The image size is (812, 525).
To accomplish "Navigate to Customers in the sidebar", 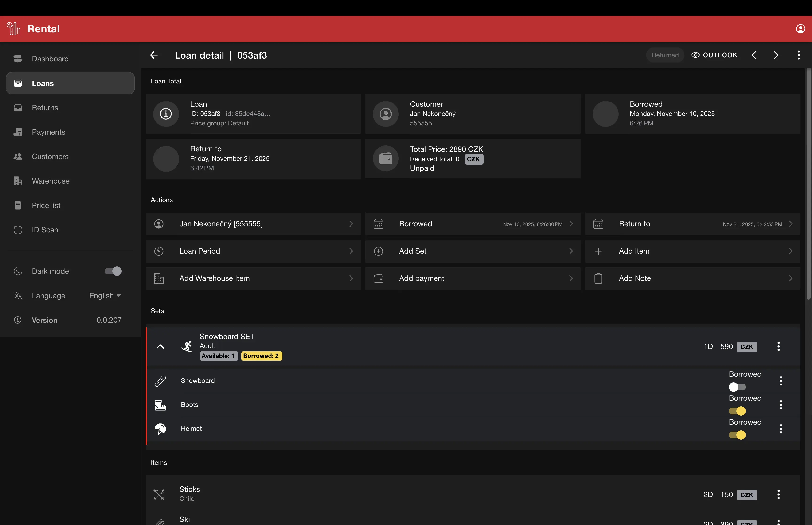I will (x=70, y=157).
